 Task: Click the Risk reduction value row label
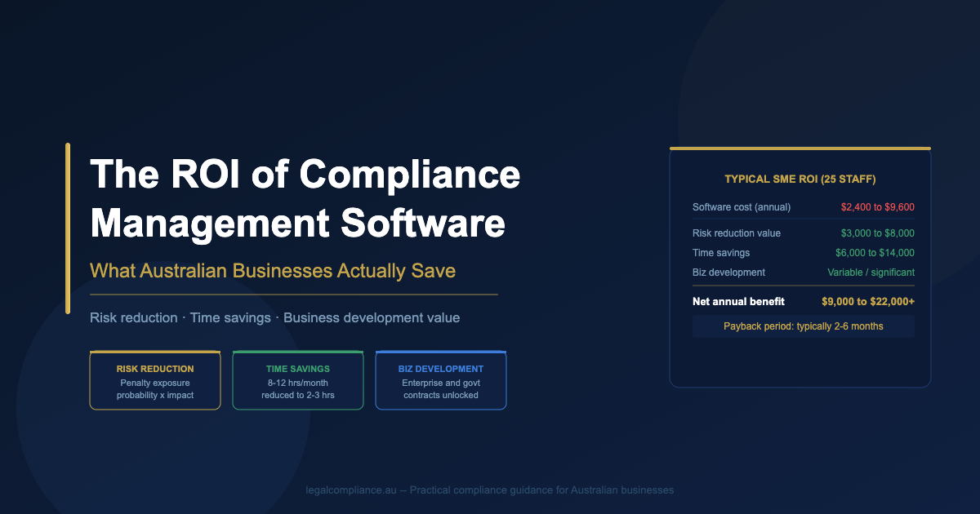click(737, 233)
